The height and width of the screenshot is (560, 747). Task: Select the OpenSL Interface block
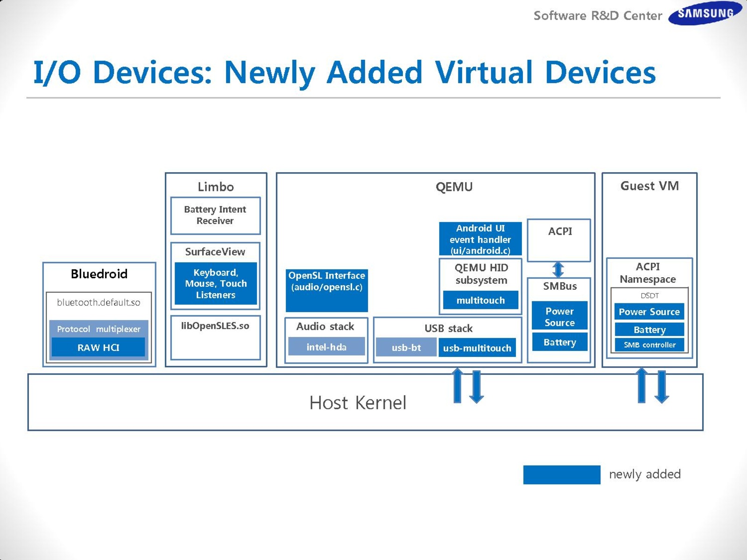click(x=326, y=290)
